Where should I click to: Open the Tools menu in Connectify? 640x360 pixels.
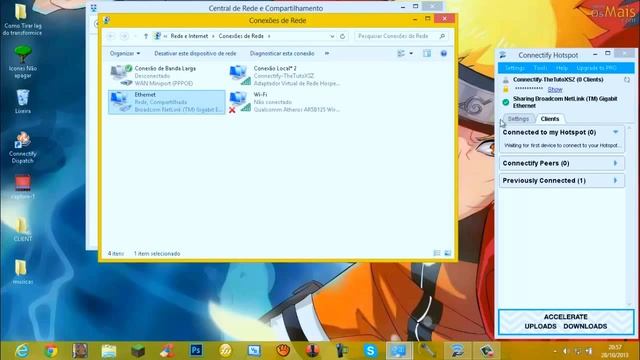pos(540,68)
